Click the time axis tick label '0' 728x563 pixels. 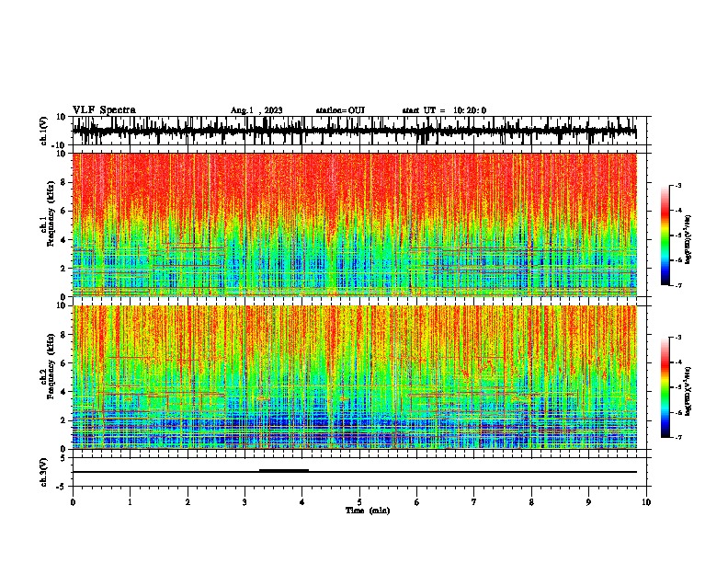[73, 502]
